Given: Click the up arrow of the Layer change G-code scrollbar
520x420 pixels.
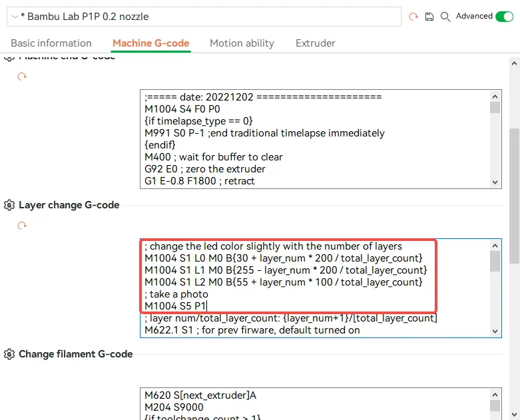Looking at the screenshot, I should pos(495,246).
